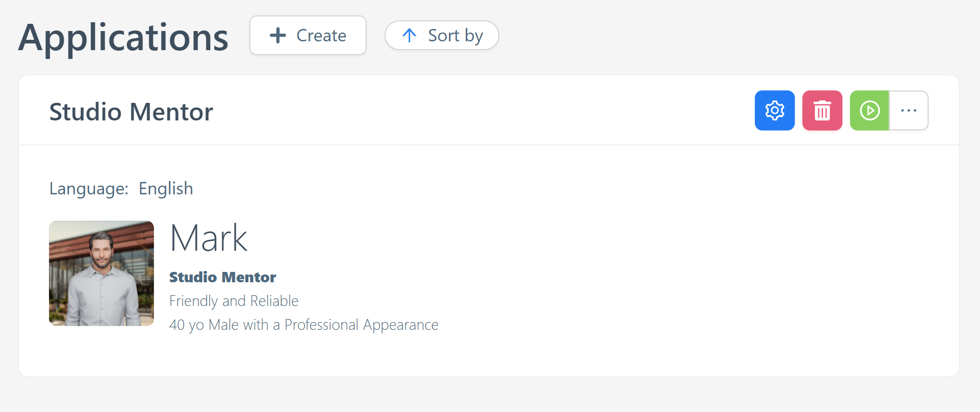Open the Sort by dropdown

click(x=441, y=35)
